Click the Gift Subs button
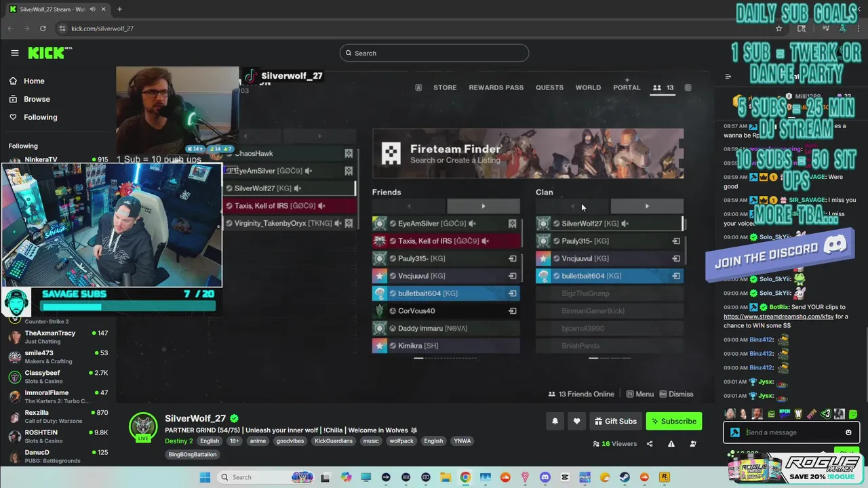 pos(616,421)
